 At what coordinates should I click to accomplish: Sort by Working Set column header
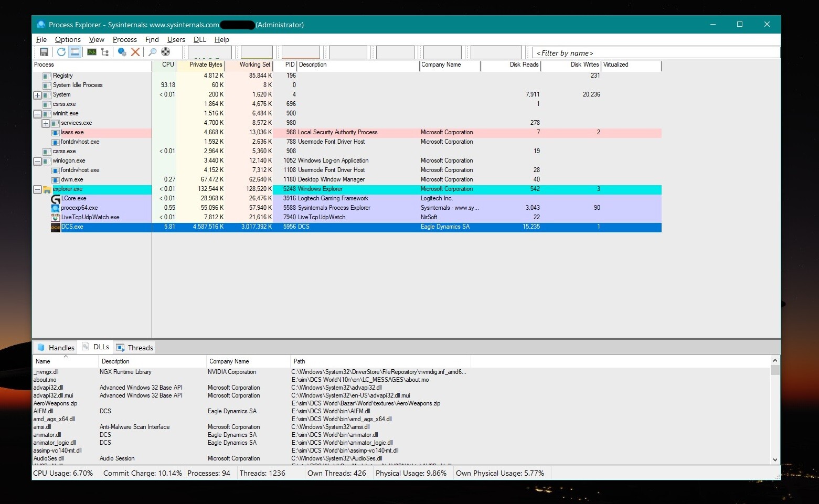(249, 65)
